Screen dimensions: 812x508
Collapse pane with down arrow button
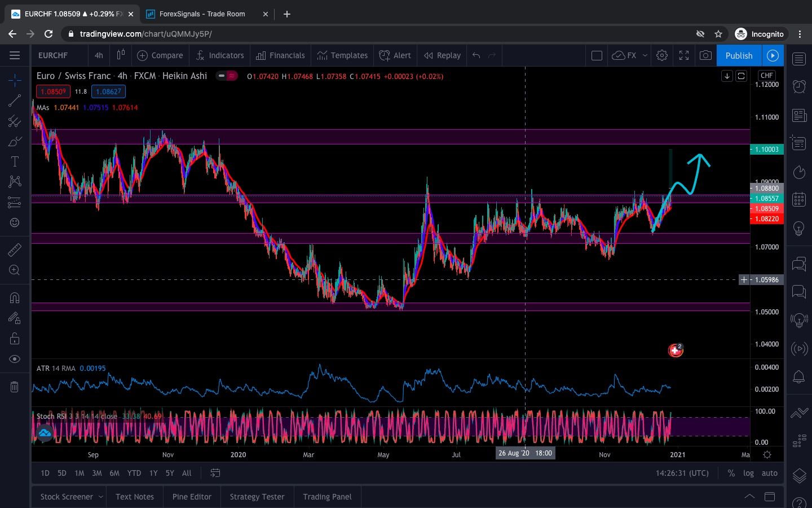[x=727, y=76]
